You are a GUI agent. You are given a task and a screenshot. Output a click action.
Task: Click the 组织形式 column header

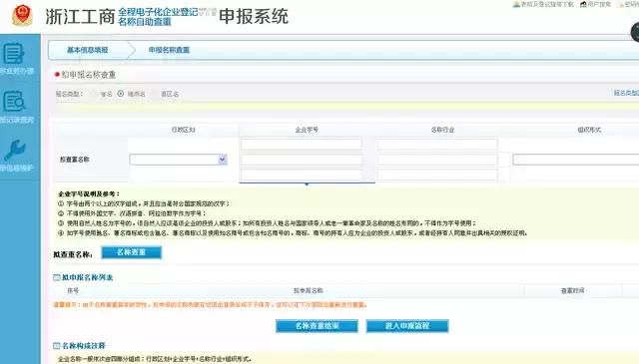(x=589, y=130)
